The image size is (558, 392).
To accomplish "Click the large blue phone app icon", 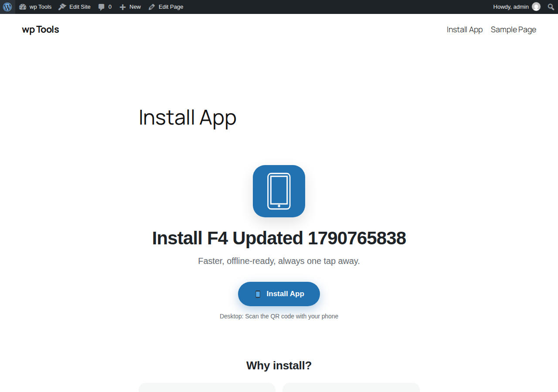I will pyautogui.click(x=279, y=191).
